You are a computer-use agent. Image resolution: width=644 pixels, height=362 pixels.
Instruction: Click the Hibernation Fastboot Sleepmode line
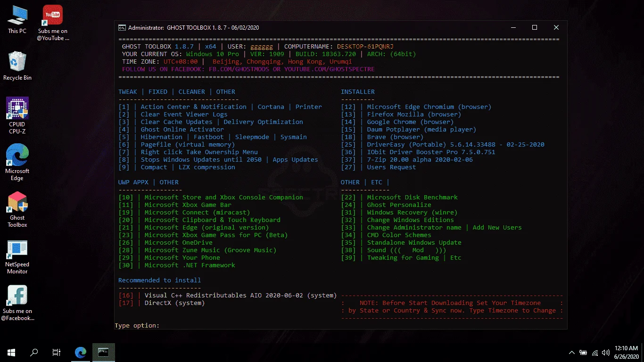click(213, 137)
